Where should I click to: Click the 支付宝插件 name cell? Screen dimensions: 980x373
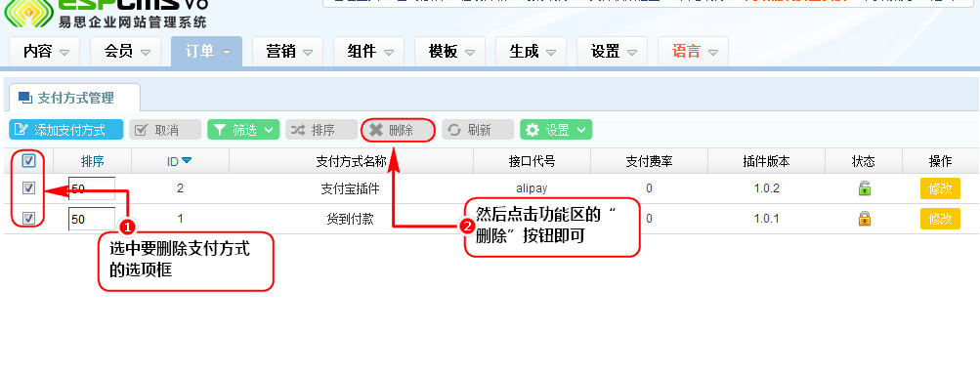tap(350, 188)
